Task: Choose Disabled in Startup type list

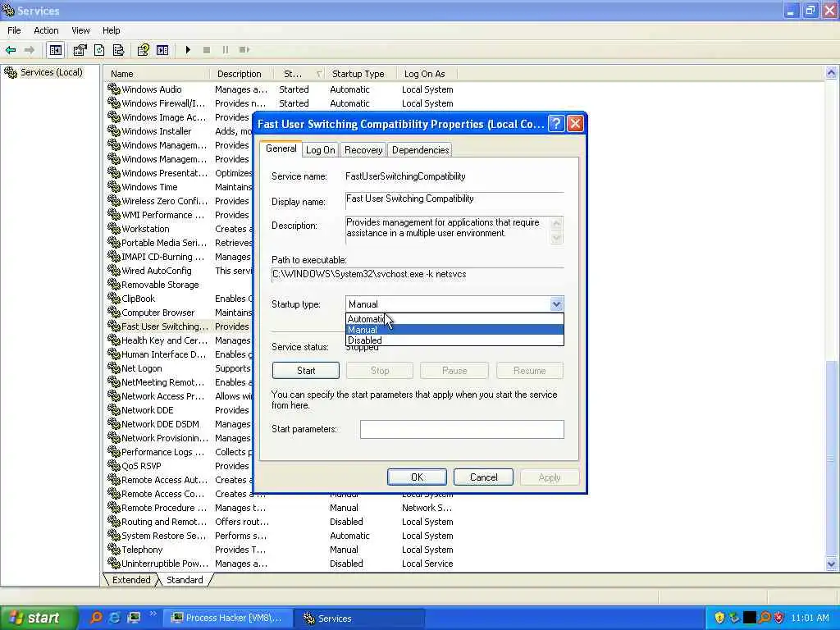Action: click(x=454, y=340)
